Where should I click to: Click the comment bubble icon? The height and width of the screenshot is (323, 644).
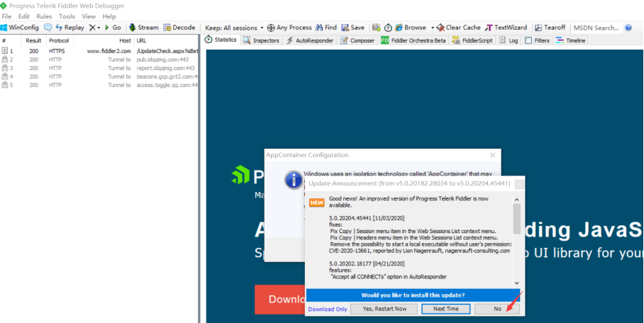tap(48, 28)
